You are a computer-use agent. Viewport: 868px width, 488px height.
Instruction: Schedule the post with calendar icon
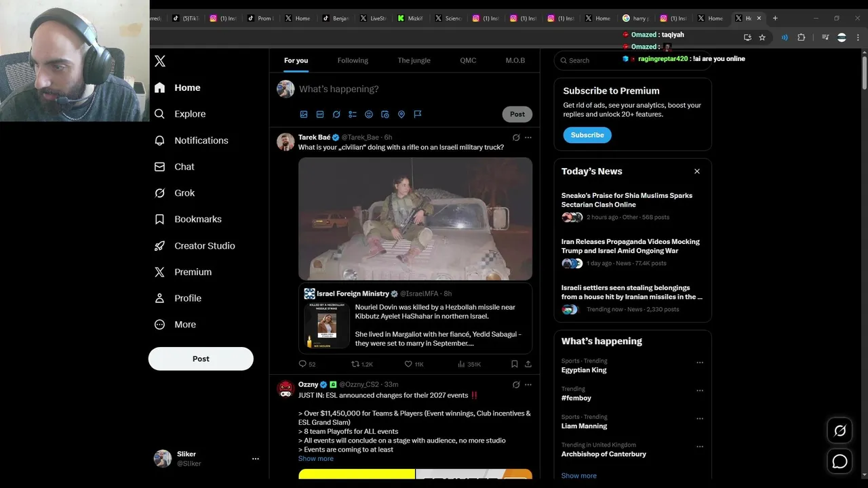click(x=385, y=115)
